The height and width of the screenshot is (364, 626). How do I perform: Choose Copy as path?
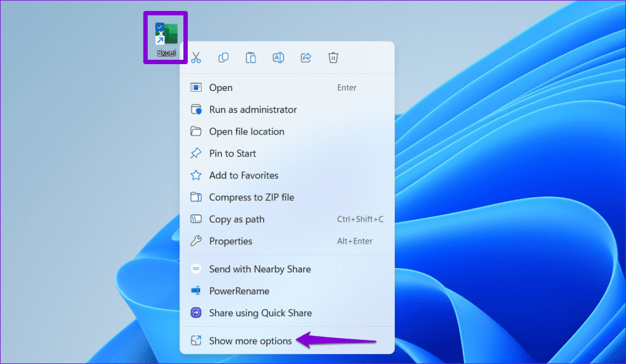tap(287, 219)
